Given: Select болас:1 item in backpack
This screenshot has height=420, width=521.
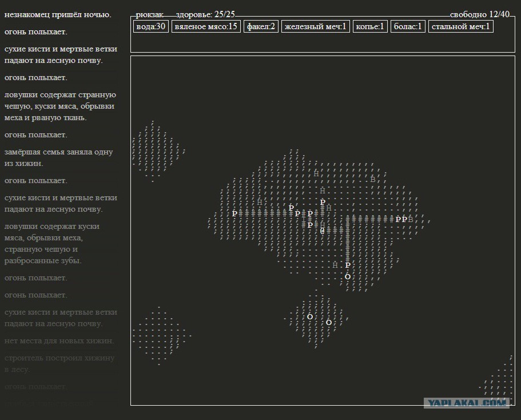Looking at the screenshot, I should pos(408,26).
